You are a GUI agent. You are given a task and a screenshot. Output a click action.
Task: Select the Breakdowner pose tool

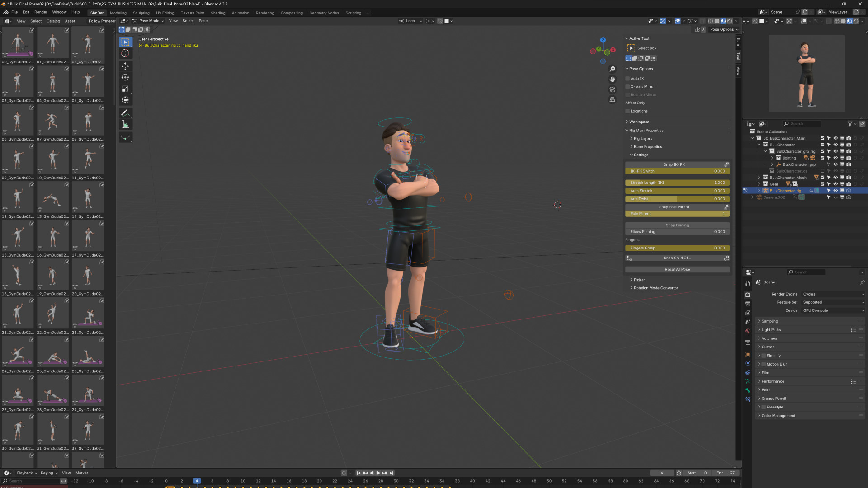(x=125, y=138)
